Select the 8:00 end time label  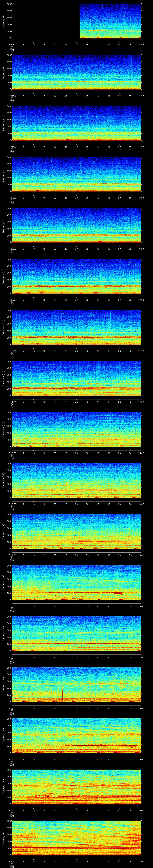141,198
